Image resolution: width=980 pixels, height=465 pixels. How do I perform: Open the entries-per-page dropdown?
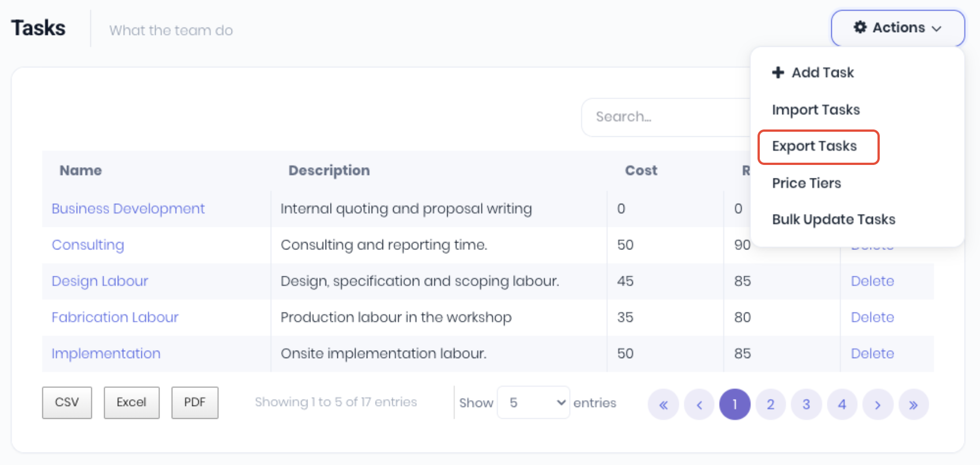533,403
